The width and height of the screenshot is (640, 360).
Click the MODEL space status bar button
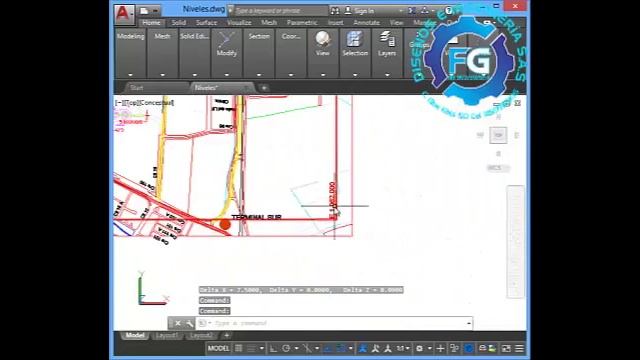coord(218,348)
